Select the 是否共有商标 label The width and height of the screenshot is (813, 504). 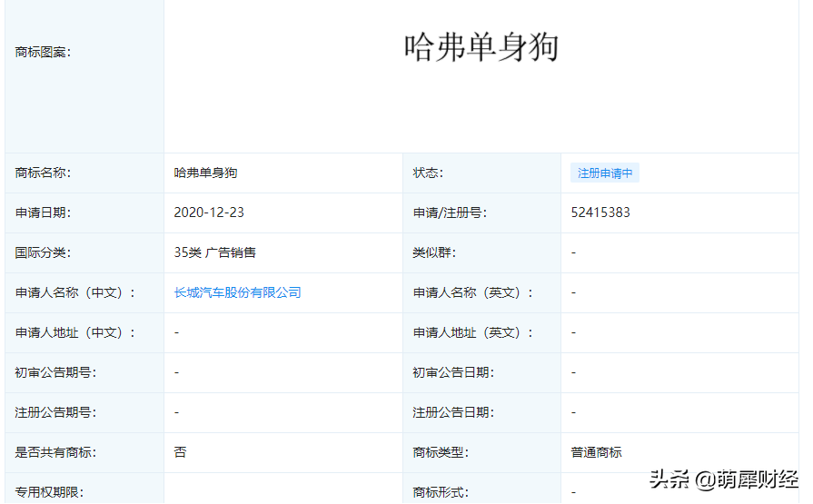[55, 452]
